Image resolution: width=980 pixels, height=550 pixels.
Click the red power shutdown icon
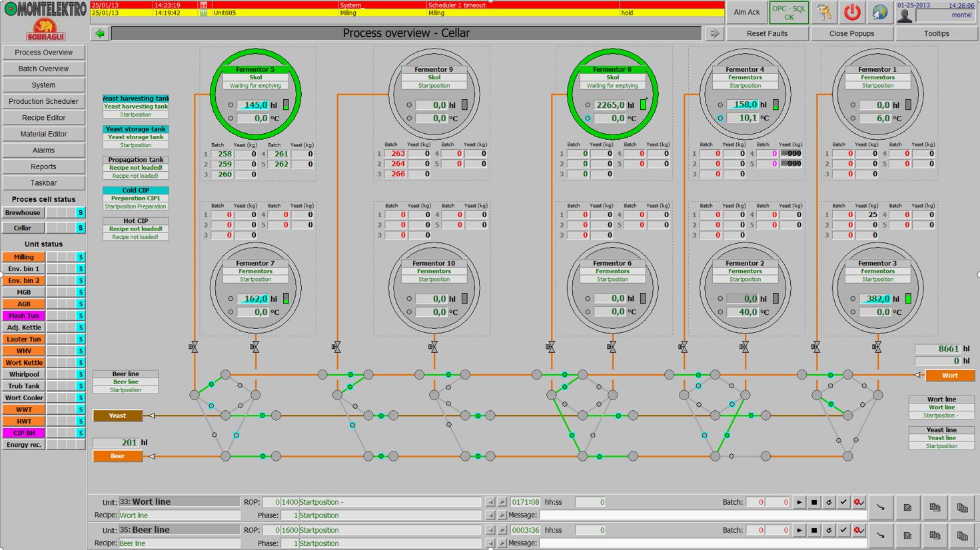(852, 12)
